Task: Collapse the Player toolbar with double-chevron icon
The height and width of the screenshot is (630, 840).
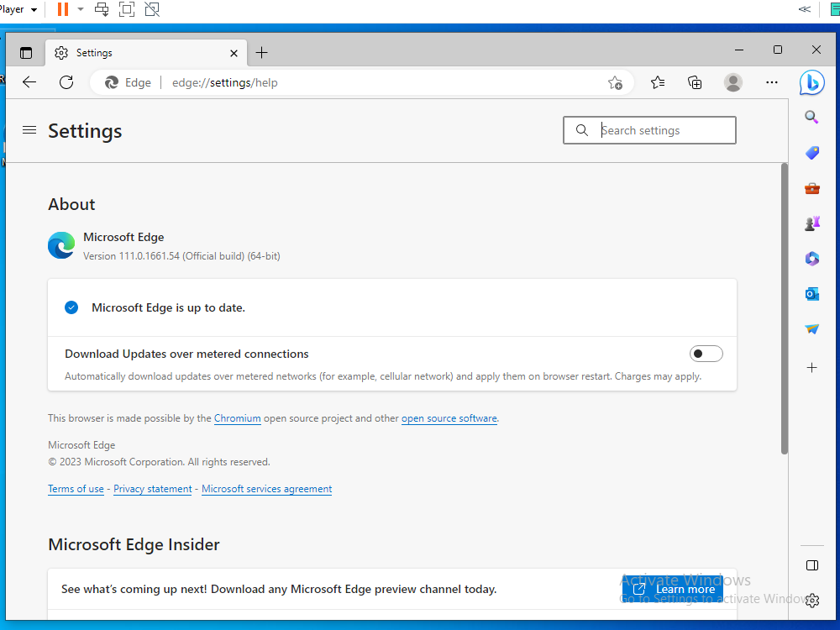Action: pyautogui.click(x=804, y=9)
